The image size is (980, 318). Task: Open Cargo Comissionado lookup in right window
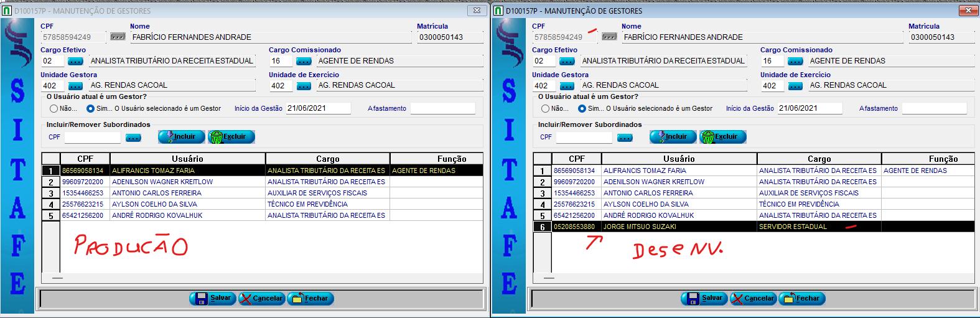point(795,61)
